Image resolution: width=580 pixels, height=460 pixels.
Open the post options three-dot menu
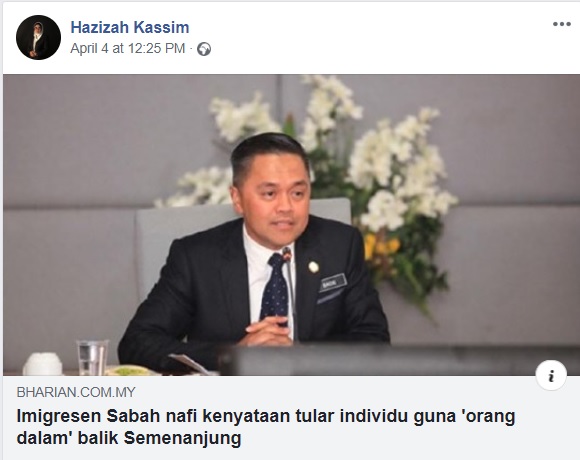[x=562, y=24]
